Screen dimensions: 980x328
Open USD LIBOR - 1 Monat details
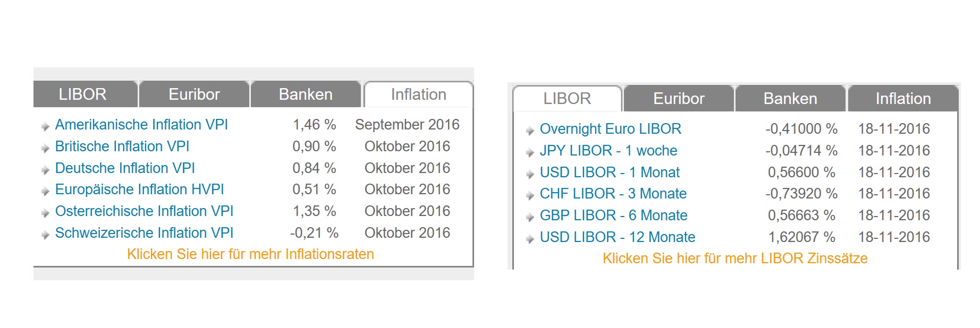coord(609,172)
